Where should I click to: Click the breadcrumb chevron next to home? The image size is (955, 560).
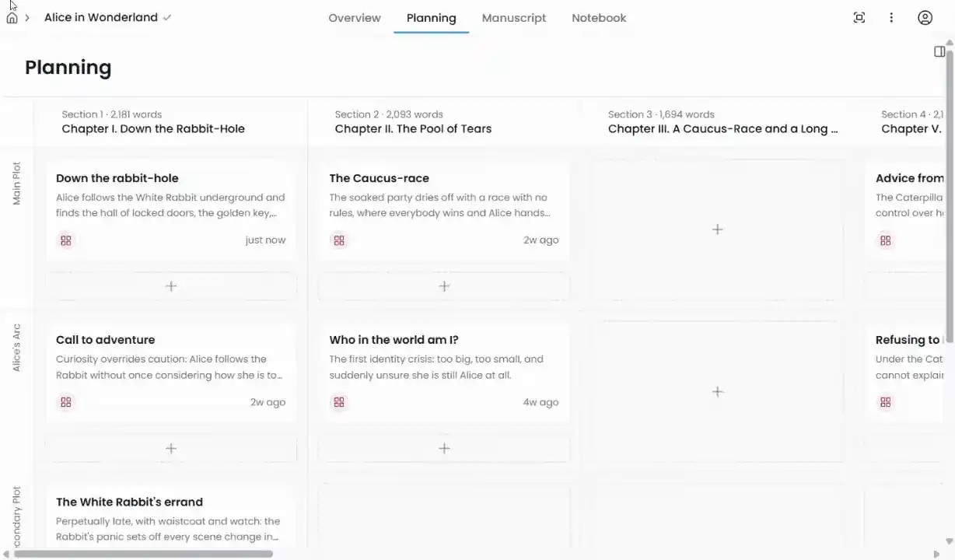click(27, 18)
